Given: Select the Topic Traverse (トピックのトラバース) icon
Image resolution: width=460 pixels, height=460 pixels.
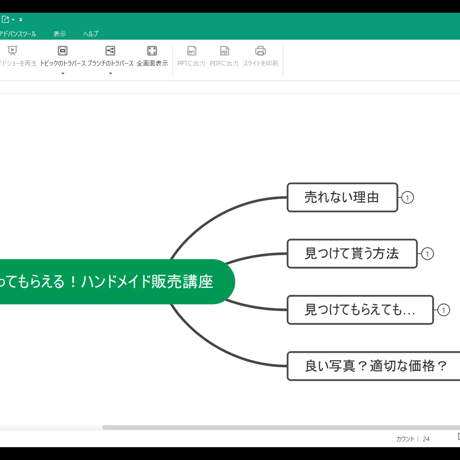Looking at the screenshot, I should [x=63, y=51].
